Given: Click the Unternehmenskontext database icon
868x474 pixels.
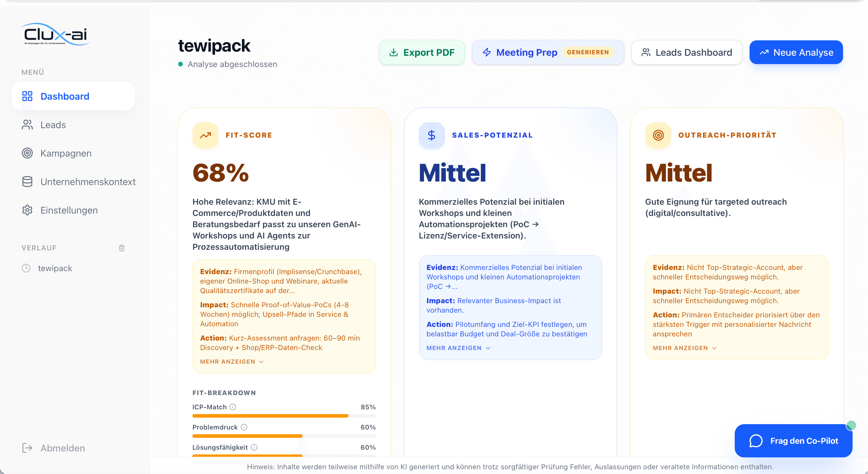Looking at the screenshot, I should 27,182.
